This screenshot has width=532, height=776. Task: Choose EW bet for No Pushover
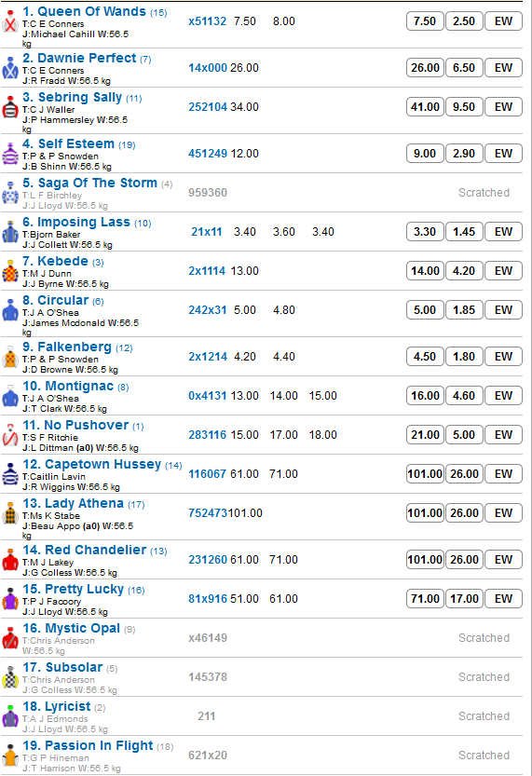[x=503, y=434]
